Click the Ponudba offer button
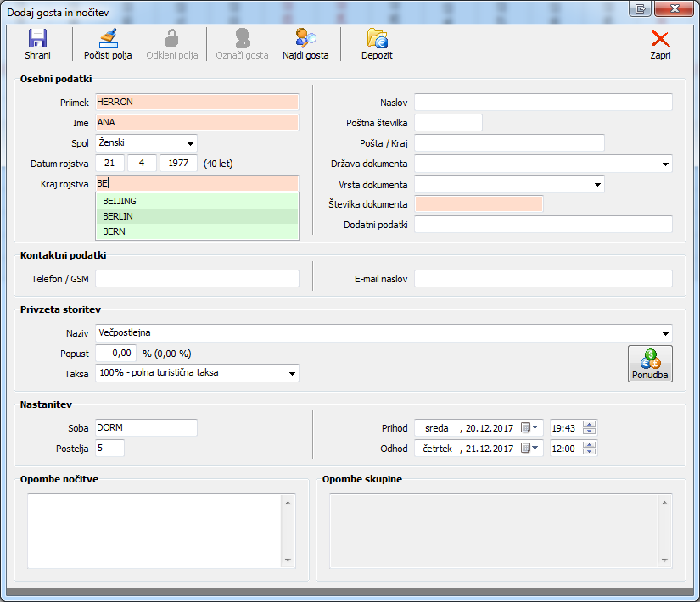Image resolution: width=700 pixels, height=602 pixels. pyautogui.click(x=650, y=364)
